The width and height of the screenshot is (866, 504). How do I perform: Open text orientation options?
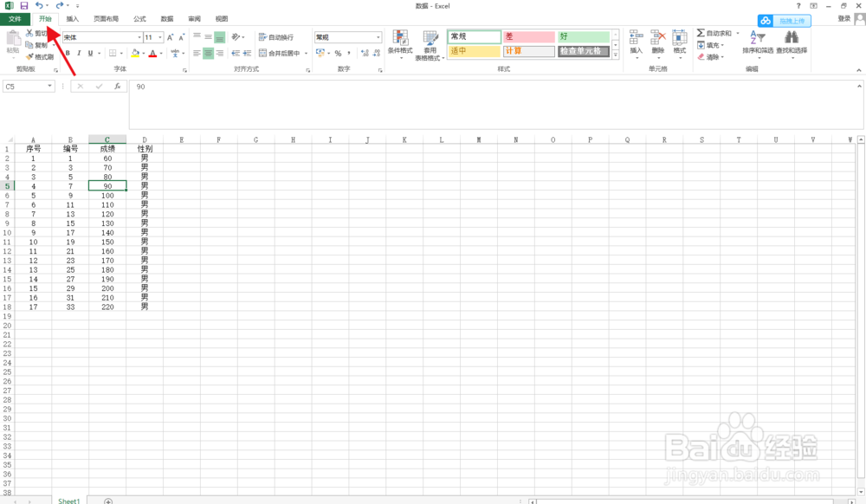click(238, 37)
